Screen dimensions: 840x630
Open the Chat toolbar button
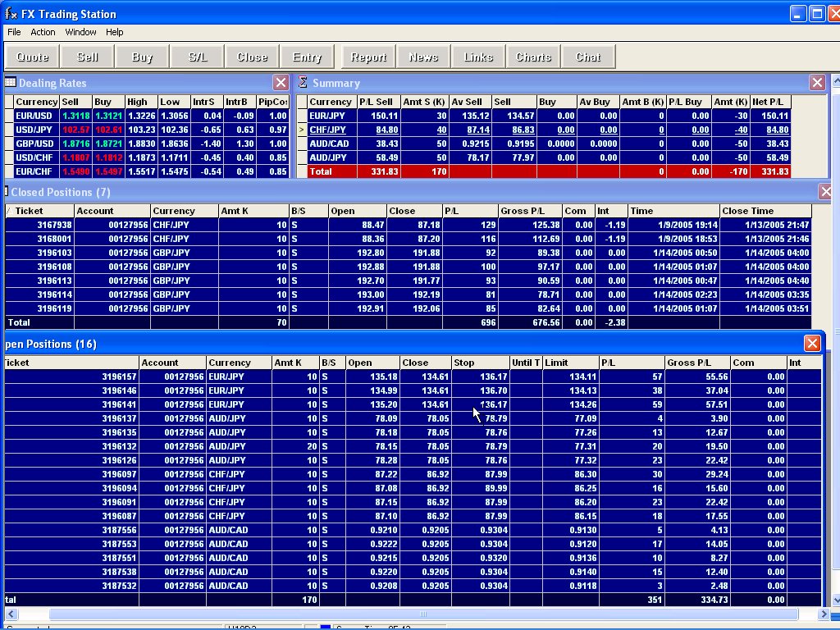588,57
